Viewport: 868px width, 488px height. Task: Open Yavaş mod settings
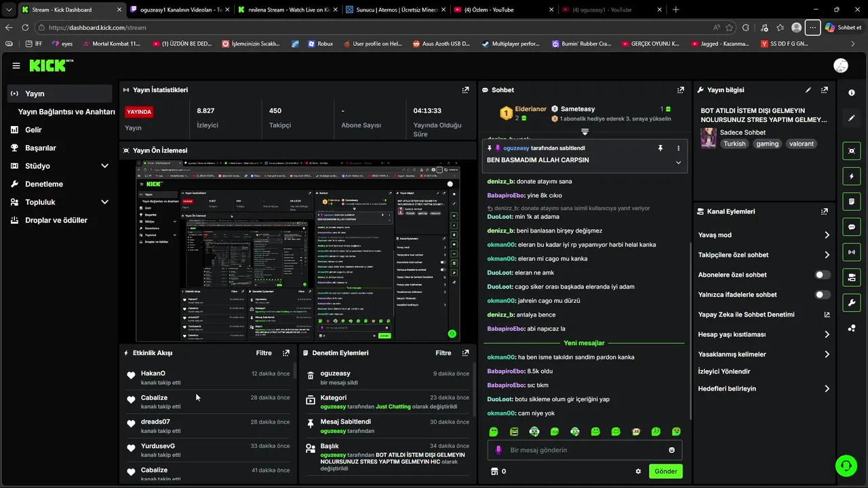click(x=763, y=235)
